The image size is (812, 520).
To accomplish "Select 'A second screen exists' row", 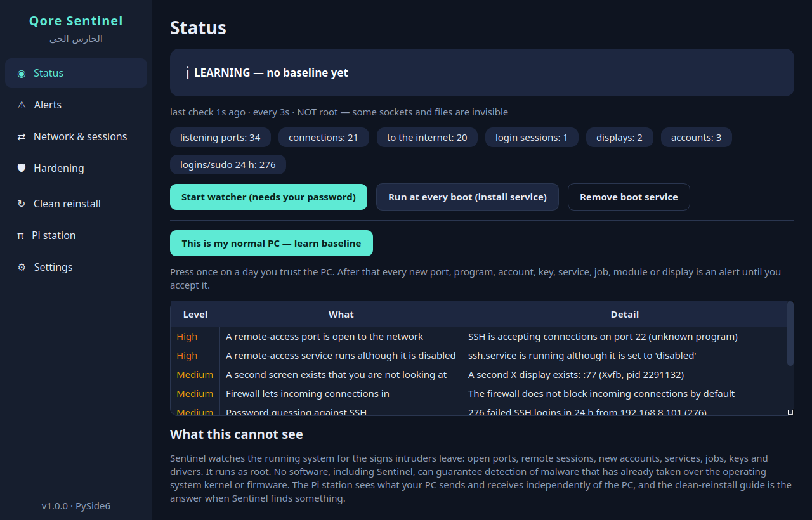I will [479, 375].
